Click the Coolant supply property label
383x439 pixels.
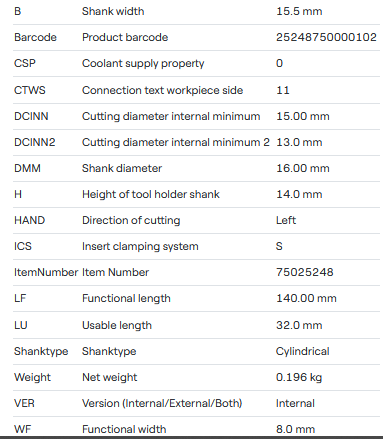(143, 63)
